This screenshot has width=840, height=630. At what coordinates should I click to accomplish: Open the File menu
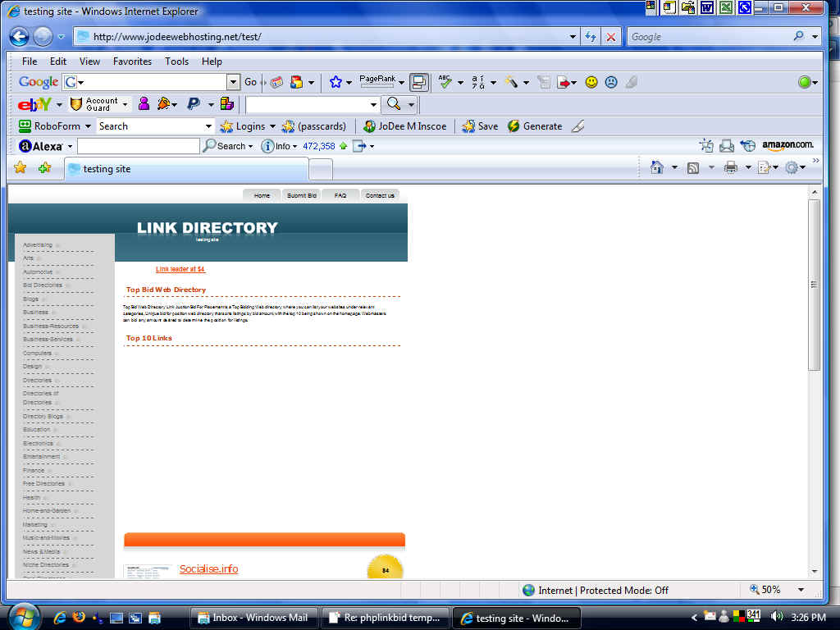[30, 62]
